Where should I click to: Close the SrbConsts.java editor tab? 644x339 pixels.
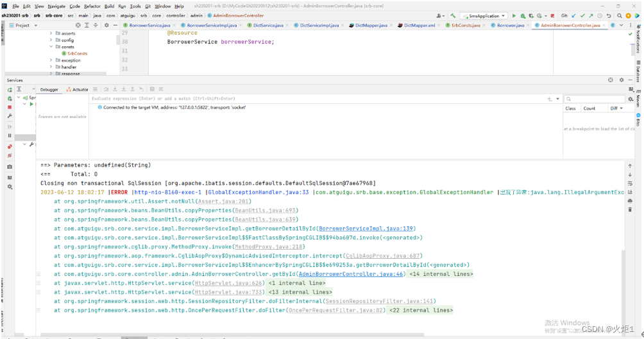click(486, 26)
